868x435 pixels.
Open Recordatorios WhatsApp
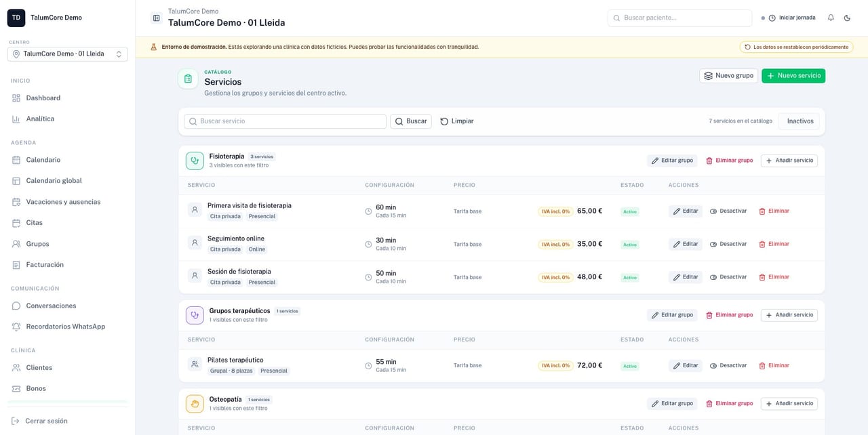[x=67, y=327]
